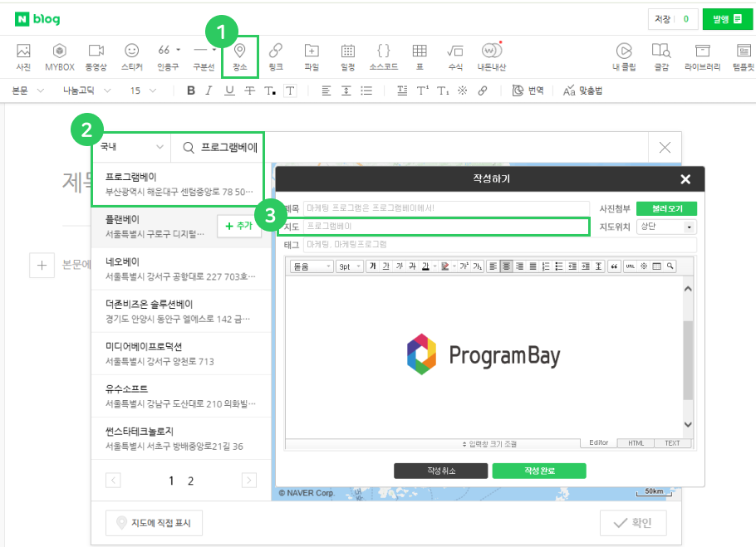
Task: Click the 장소 (place) pin icon
Action: (x=240, y=51)
